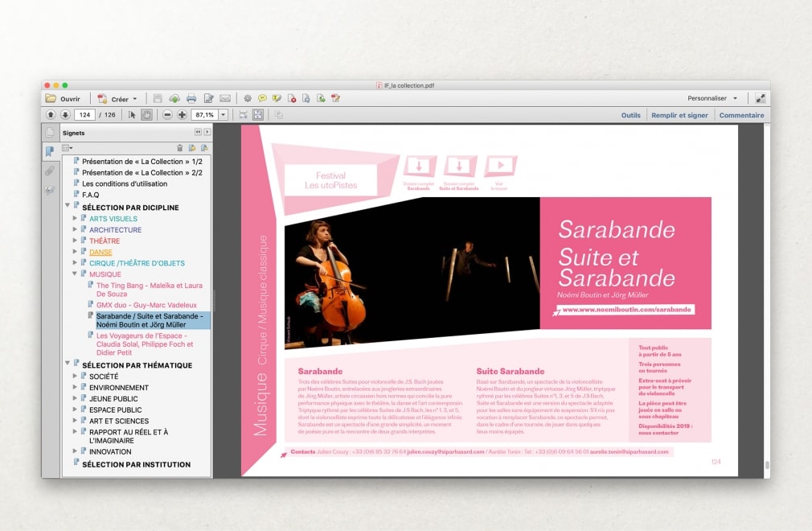Select the arrow selection tool
This screenshot has height=531, width=812.
click(x=134, y=114)
